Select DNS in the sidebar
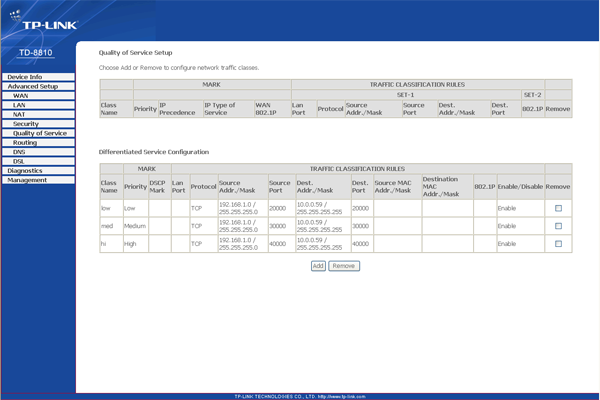The height and width of the screenshot is (400, 600). [x=38, y=152]
